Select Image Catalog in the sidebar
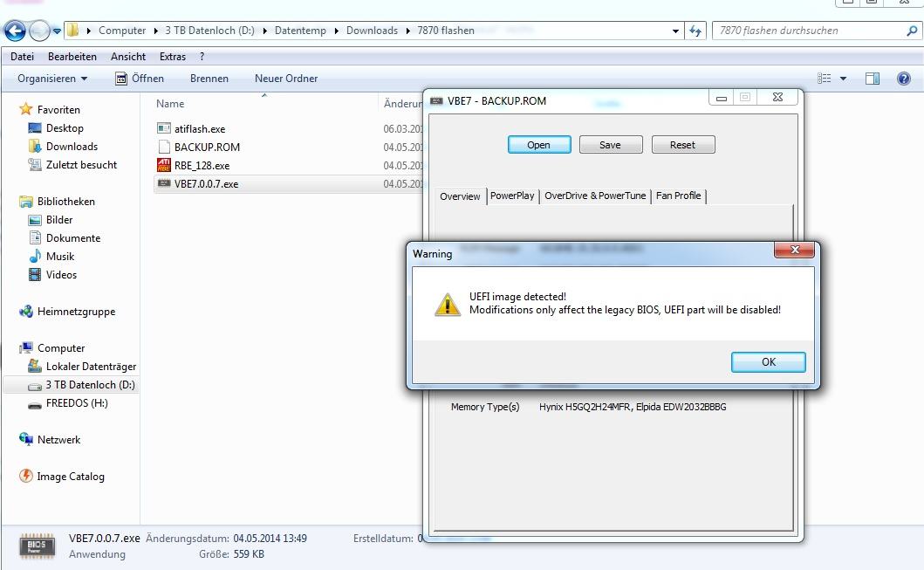 pyautogui.click(x=70, y=476)
